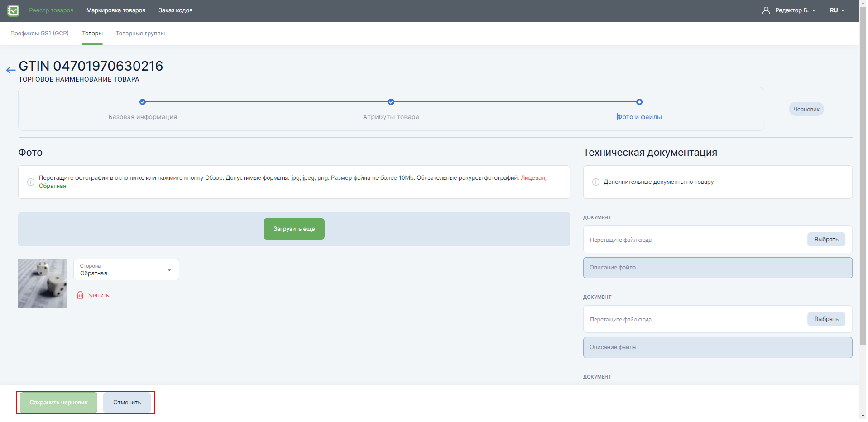This screenshot has height=422, width=868.
Task: Open Атрибуты товара step label
Action: [x=391, y=117]
